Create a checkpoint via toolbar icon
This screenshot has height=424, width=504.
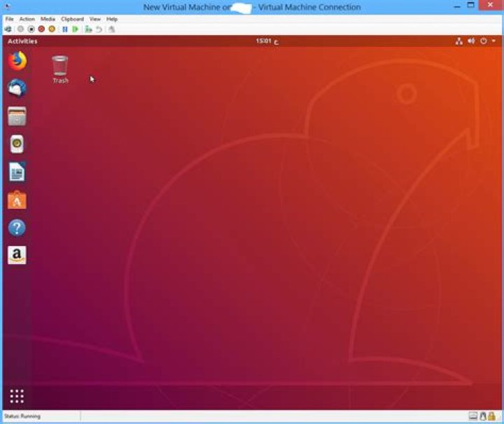point(88,29)
